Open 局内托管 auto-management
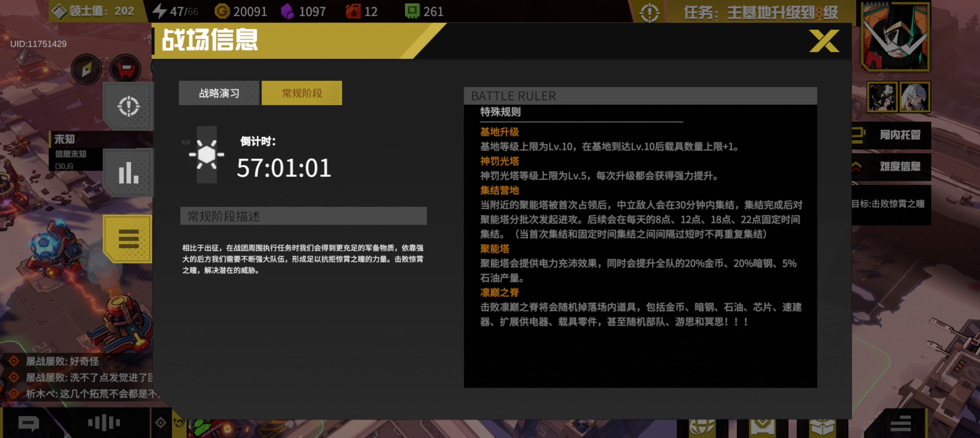 [891, 135]
